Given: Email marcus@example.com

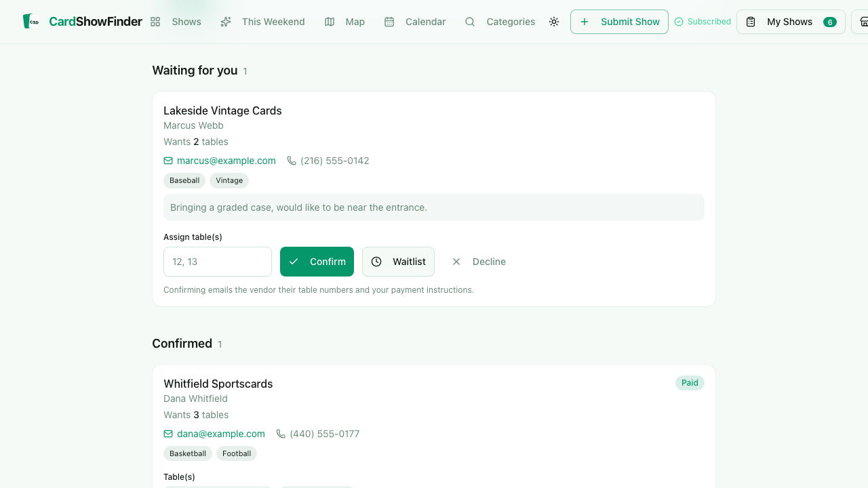Looking at the screenshot, I should 226,161.
